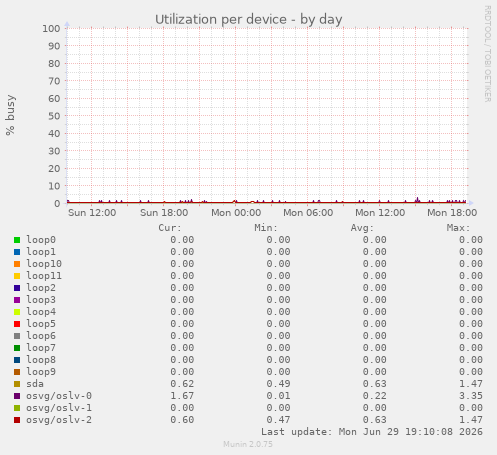Click the loop0 green color swatch
The image size is (497, 455).
point(17,240)
